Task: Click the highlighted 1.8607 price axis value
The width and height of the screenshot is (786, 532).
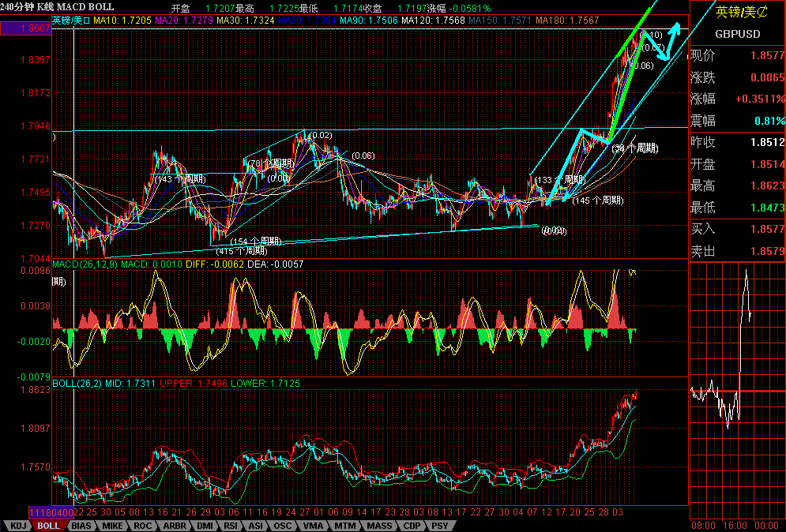Action: 25,28
